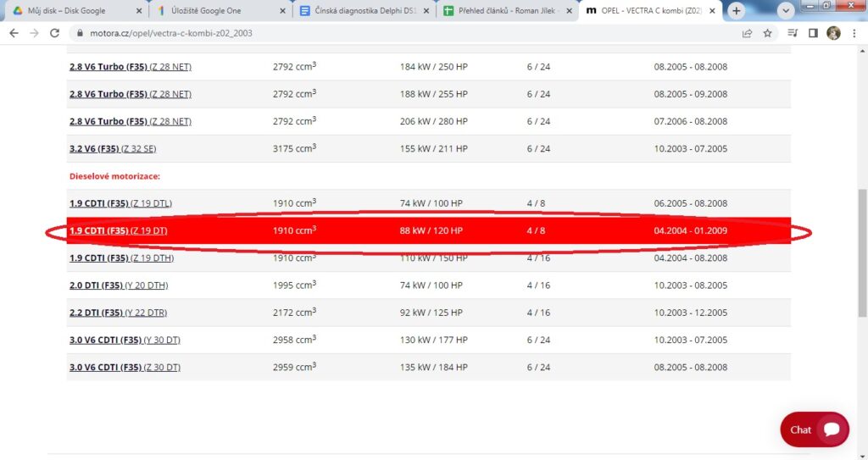
Task: Click the 10.2003 - 08.2005 date cell
Action: pos(690,285)
